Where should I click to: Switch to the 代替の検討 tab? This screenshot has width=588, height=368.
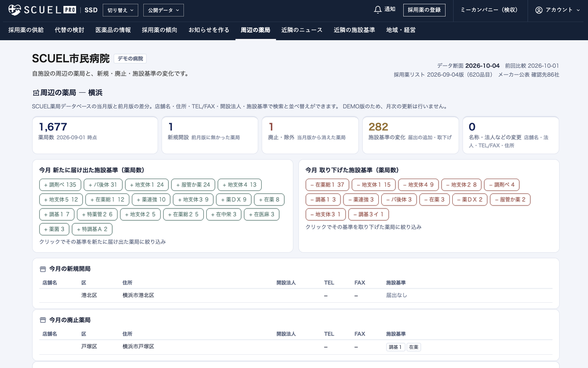(70, 30)
